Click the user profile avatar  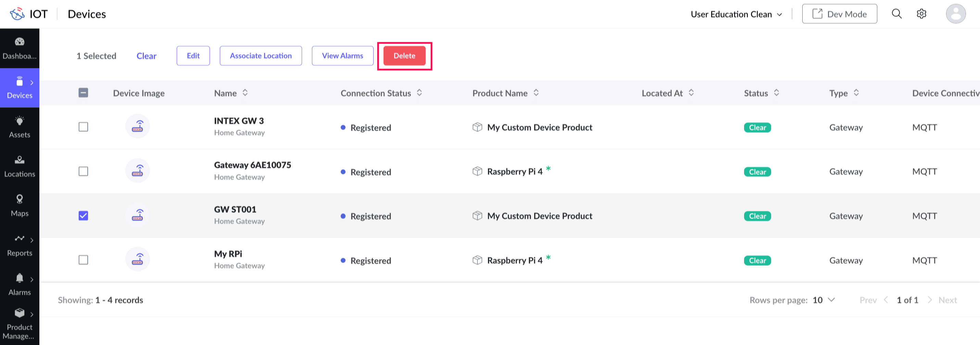pos(955,14)
